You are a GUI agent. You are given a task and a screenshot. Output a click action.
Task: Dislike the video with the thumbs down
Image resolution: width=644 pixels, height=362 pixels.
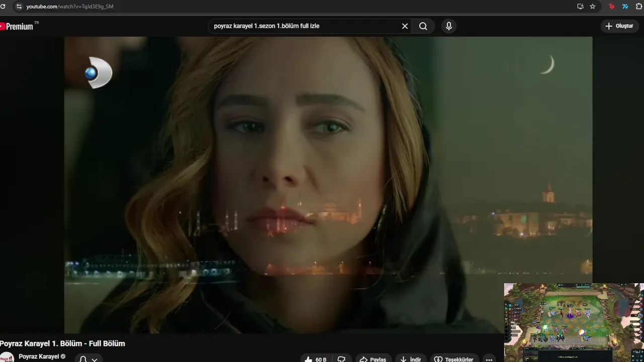[342, 359]
